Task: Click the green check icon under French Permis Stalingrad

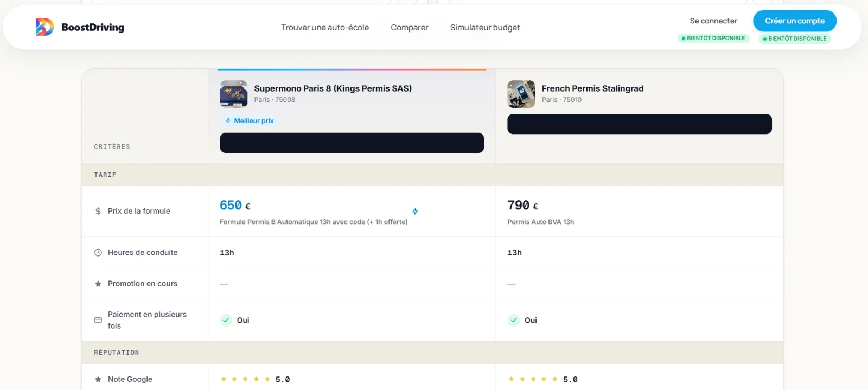Action: [514, 320]
